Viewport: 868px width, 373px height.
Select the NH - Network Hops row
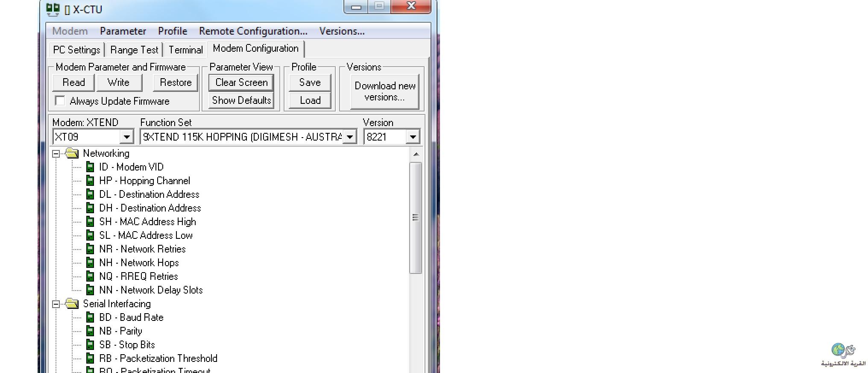[x=139, y=263]
